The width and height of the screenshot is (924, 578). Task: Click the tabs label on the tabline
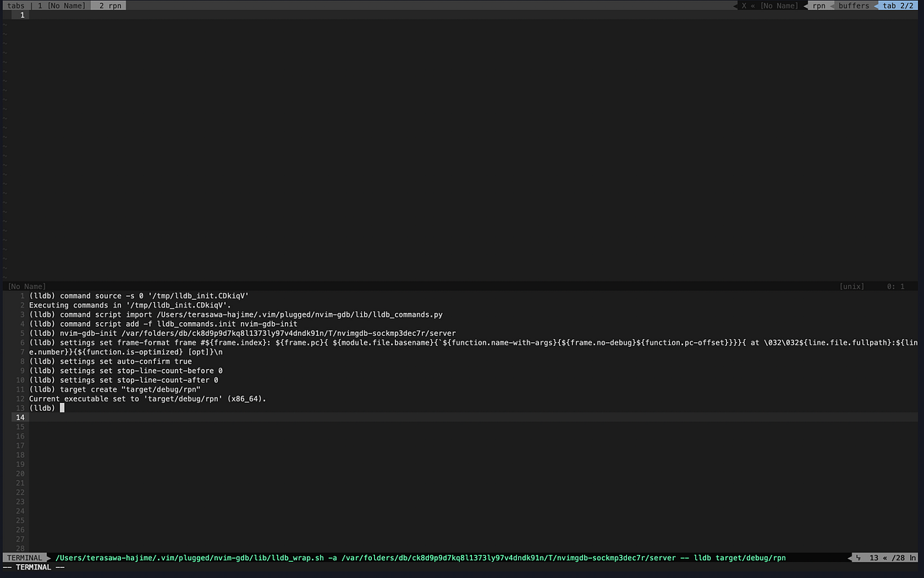(15, 5)
